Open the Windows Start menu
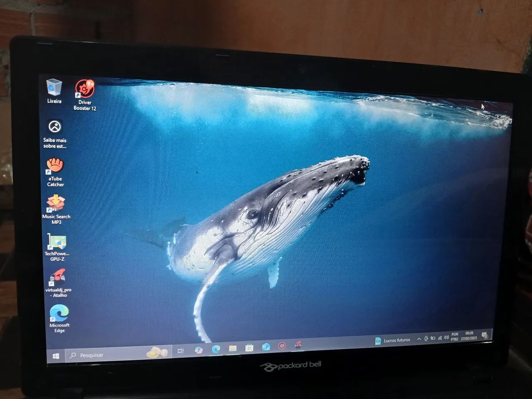Image resolution: width=532 pixels, height=399 pixels. tap(56, 356)
